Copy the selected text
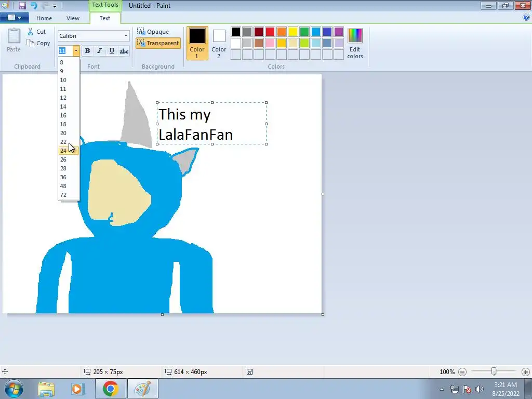Viewport: 532px width, 399px height. [38, 43]
